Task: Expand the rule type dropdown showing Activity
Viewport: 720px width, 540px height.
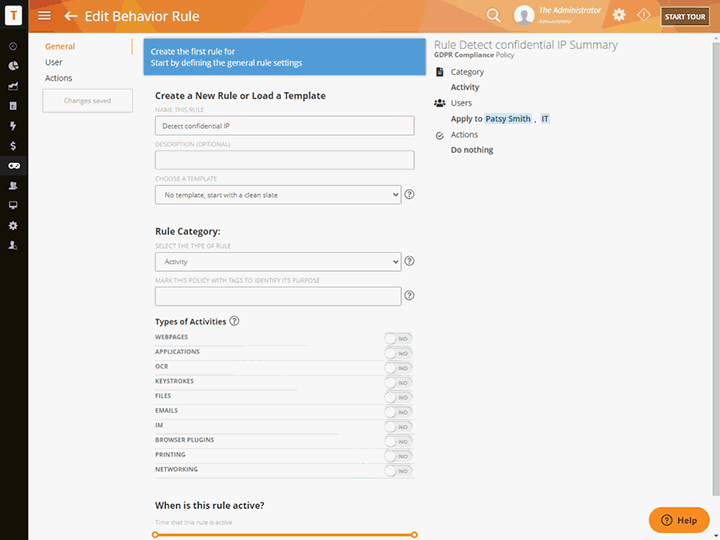Action: tap(277, 262)
